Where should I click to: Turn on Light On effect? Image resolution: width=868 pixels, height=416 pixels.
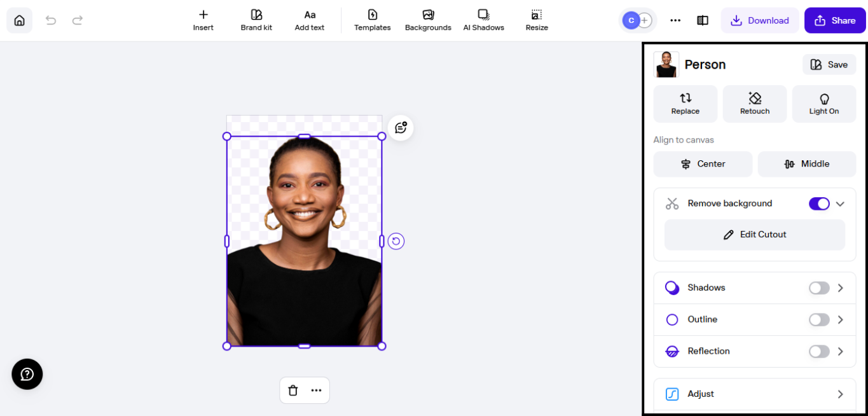point(823,103)
